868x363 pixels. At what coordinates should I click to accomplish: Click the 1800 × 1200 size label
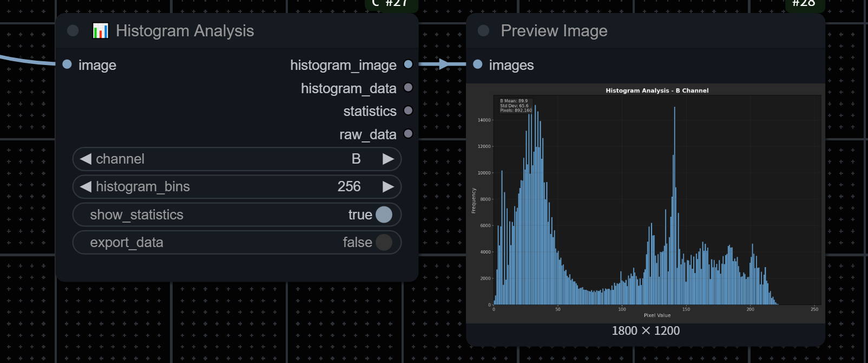[x=646, y=330]
